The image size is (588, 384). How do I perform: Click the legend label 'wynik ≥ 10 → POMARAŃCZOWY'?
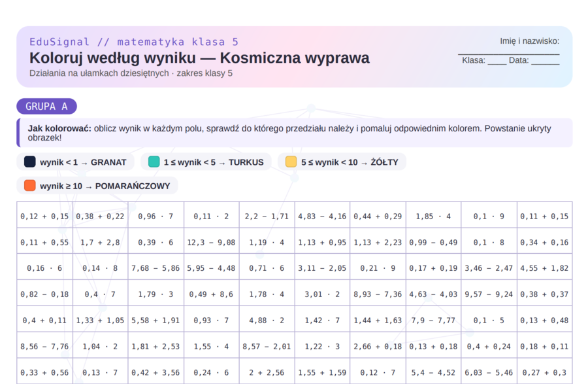(x=105, y=186)
